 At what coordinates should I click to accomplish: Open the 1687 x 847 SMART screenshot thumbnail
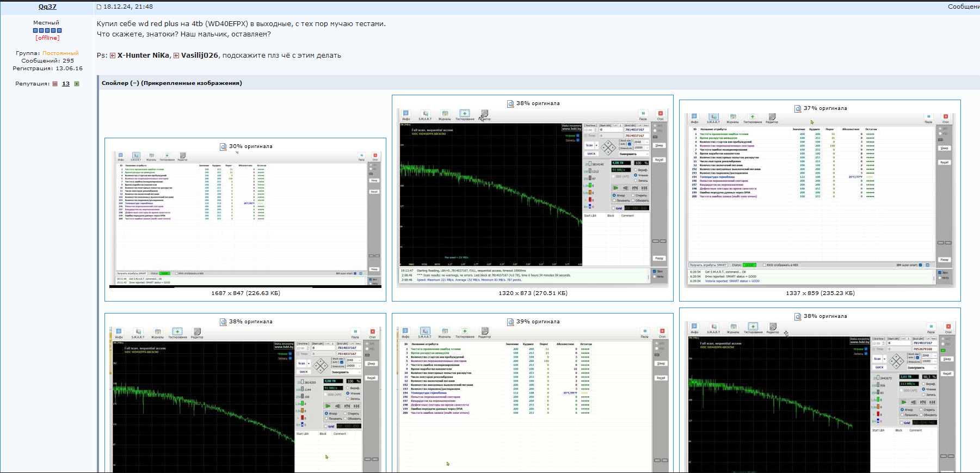(245, 219)
